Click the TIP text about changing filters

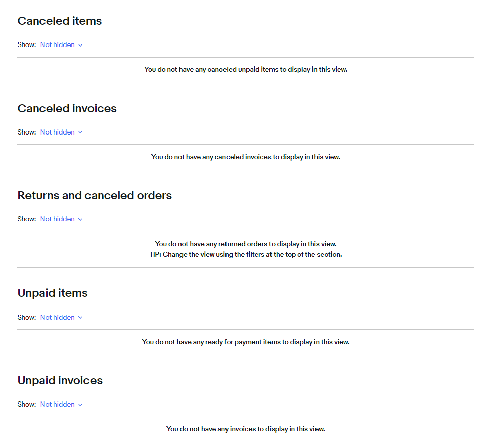pyautogui.click(x=242, y=255)
